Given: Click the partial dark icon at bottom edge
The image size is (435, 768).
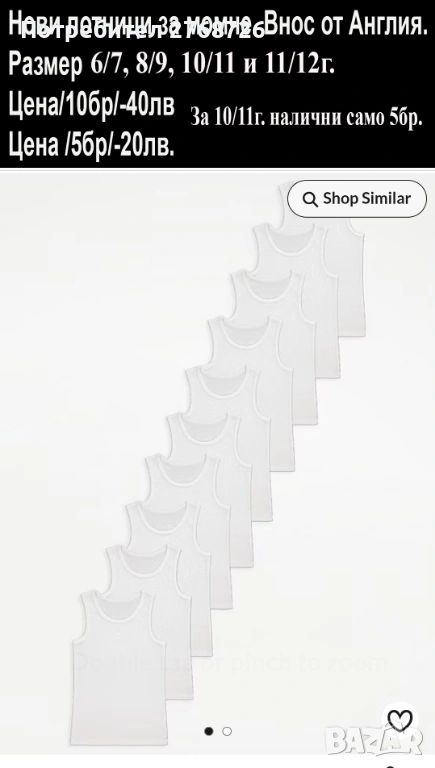Looking at the screenshot, I should 390,766.
